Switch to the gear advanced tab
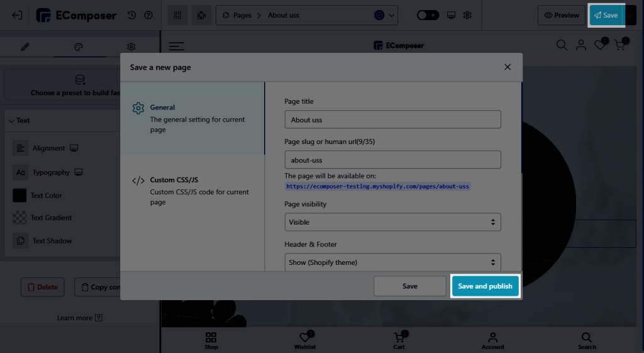 coord(131,47)
